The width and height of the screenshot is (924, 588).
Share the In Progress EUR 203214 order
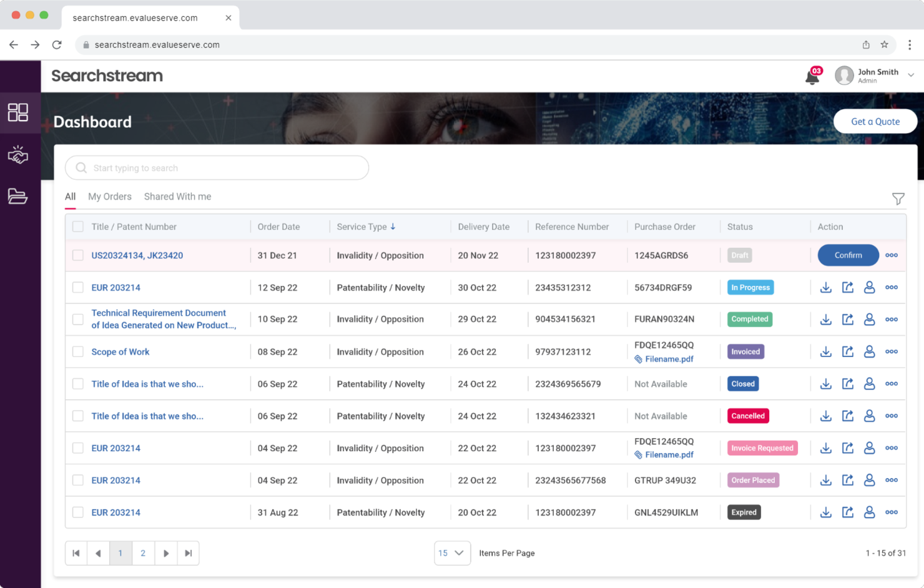pyautogui.click(x=847, y=288)
